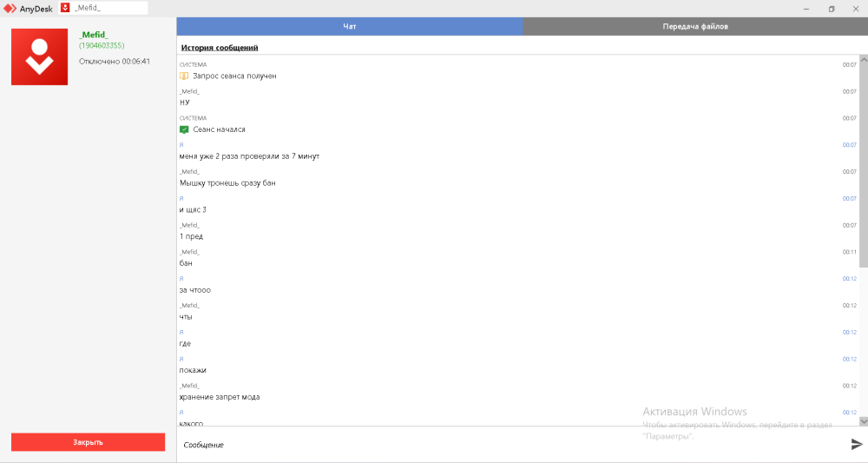The image size is (868, 463).
Task: Click message меня уже 2 раза проверяли
Action: click(x=249, y=156)
